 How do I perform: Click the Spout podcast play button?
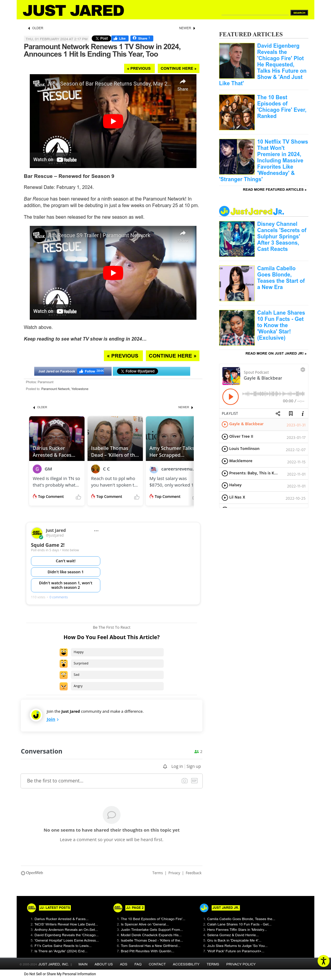(x=230, y=397)
